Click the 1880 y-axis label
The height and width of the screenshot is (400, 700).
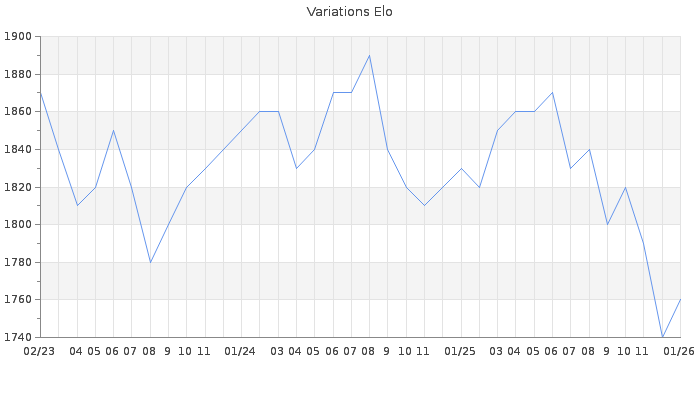click(18, 75)
